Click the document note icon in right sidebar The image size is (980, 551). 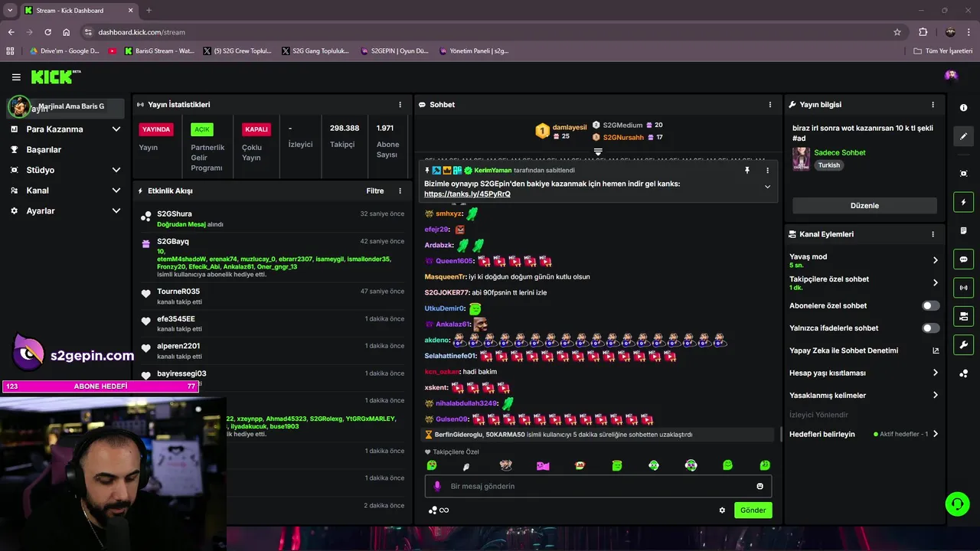click(964, 230)
